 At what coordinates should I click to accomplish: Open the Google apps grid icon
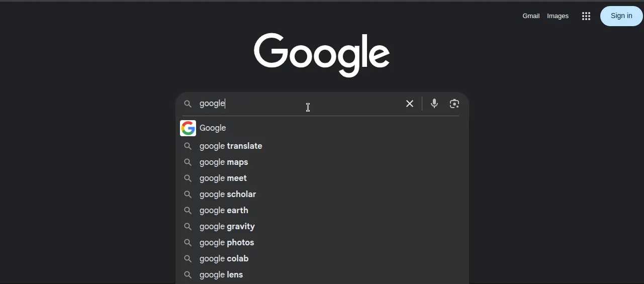click(x=586, y=16)
